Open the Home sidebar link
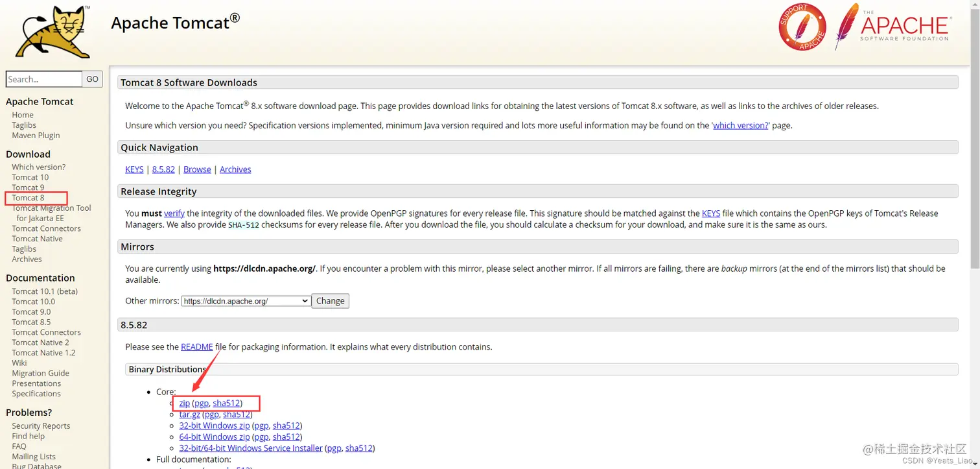The width and height of the screenshot is (980, 469). tap(23, 115)
